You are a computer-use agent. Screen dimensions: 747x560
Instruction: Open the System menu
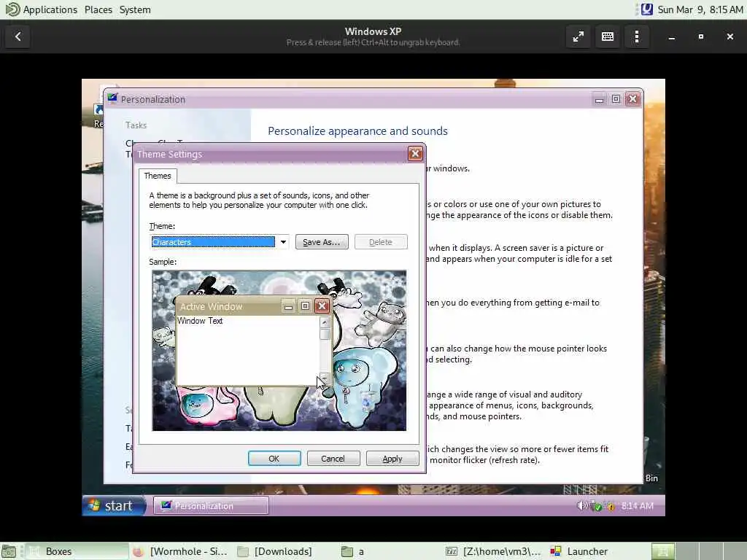(x=135, y=9)
